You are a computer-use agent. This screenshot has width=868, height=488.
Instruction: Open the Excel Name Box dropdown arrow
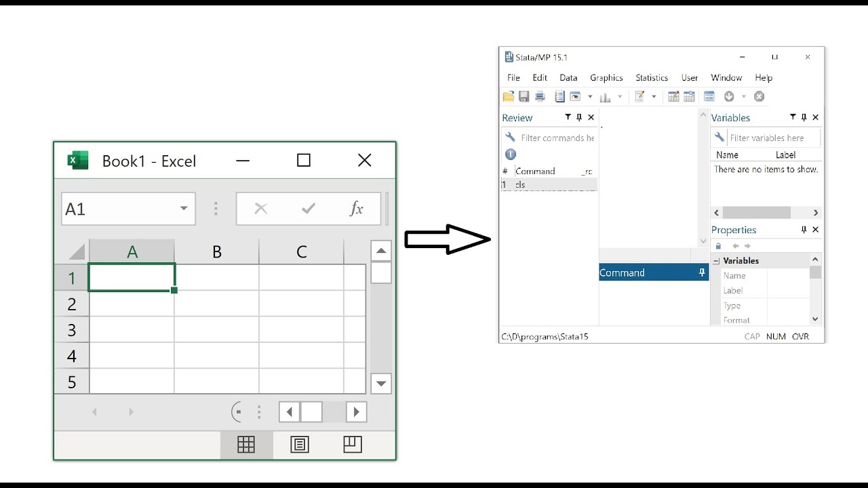pos(183,209)
